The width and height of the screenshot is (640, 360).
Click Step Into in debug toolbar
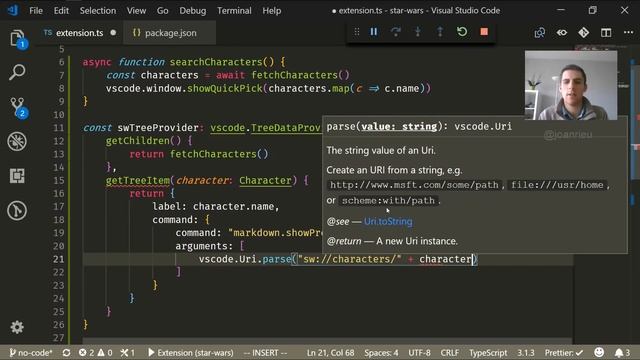point(418,32)
